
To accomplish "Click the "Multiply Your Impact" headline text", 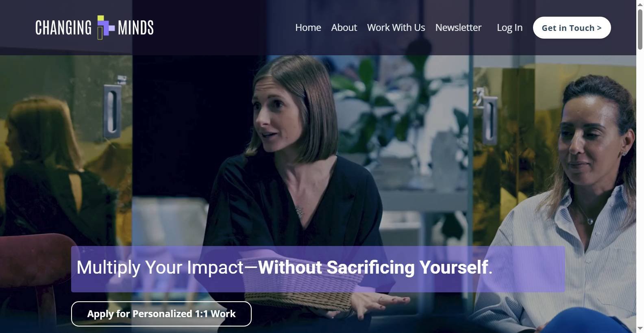I will click(x=160, y=268).
